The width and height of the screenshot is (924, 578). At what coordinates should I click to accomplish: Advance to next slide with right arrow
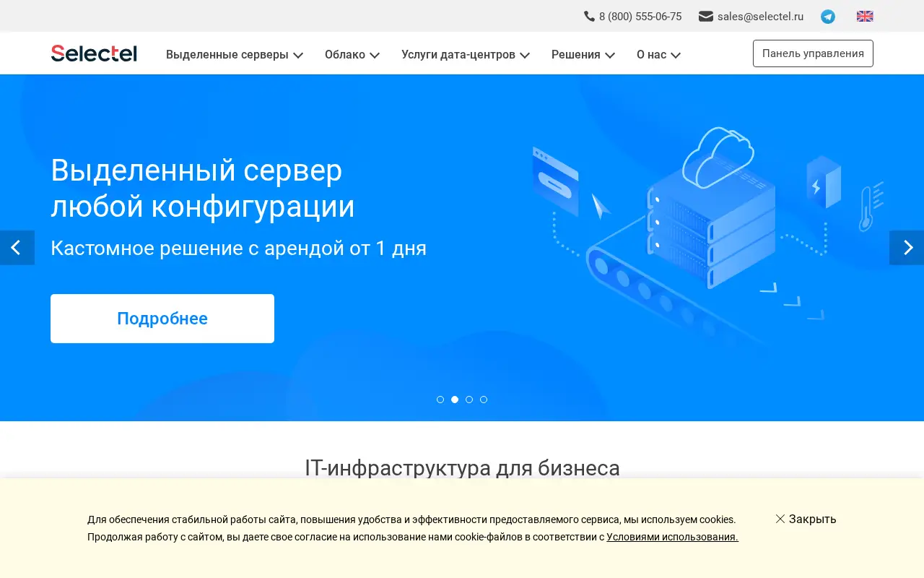point(907,248)
